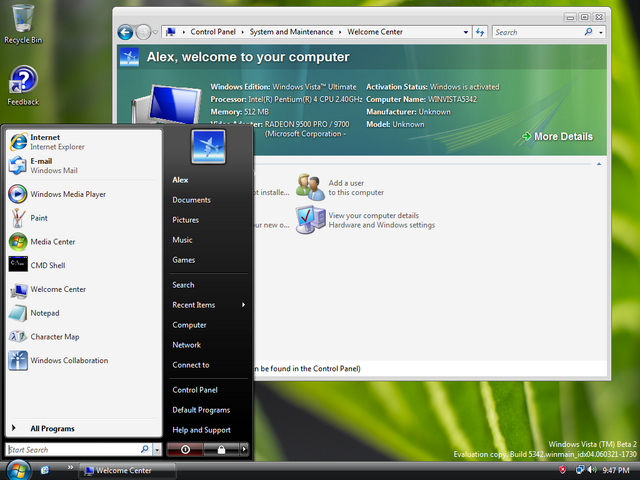Click the network icon in system tray
Screen dimensions: 640x480
click(x=580, y=470)
